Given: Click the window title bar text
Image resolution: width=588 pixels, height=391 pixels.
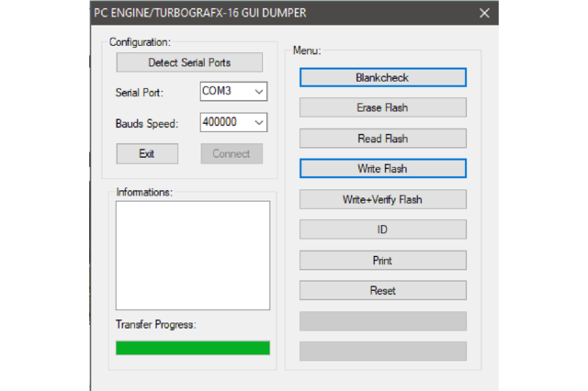Looking at the screenshot, I should tap(200, 13).
